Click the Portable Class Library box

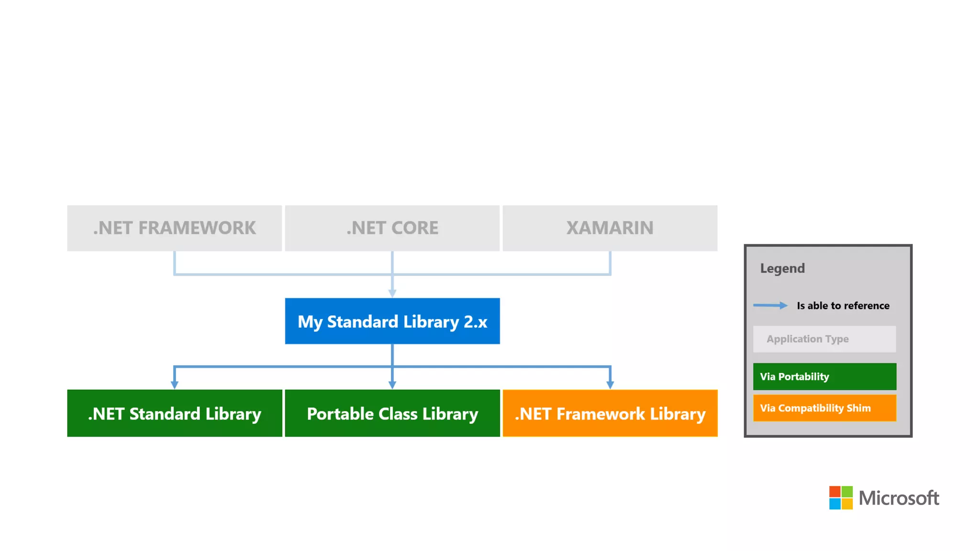[x=392, y=413]
